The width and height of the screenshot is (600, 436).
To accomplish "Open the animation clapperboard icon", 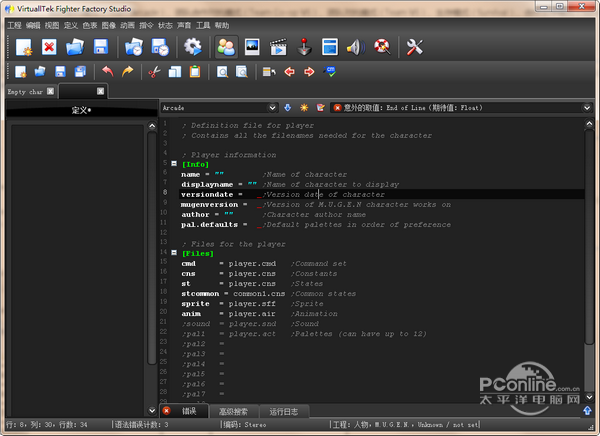I will click(279, 46).
